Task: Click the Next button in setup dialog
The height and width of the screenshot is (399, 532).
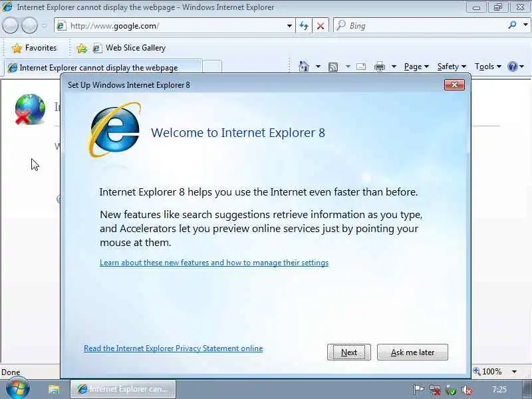Action: pos(348,352)
